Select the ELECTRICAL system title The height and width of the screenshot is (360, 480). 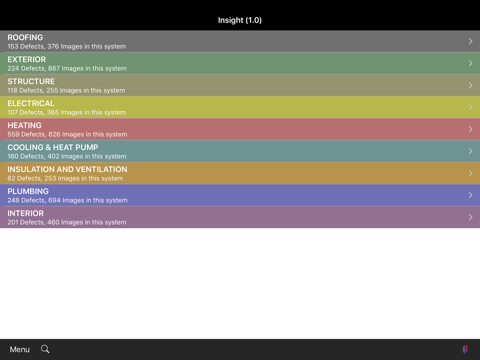[x=31, y=103]
